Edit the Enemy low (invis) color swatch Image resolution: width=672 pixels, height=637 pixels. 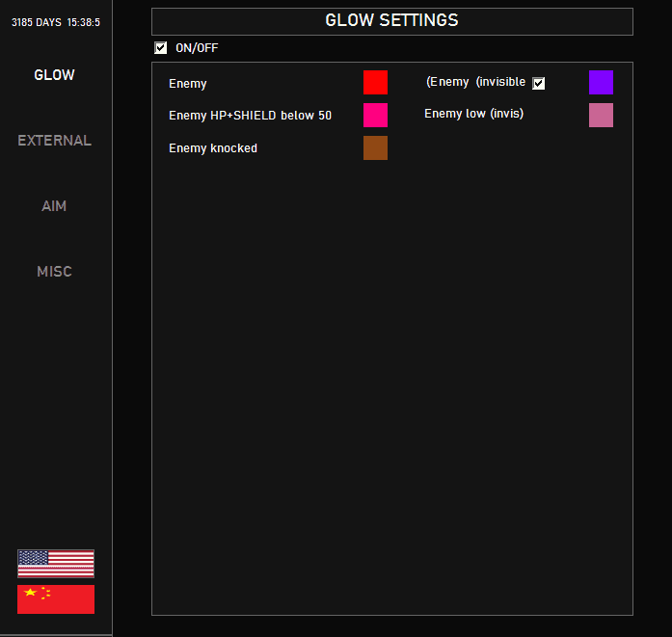601,115
